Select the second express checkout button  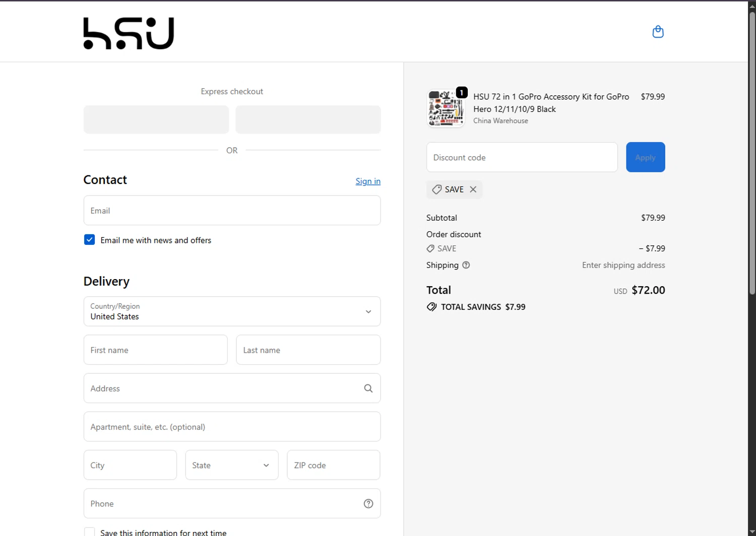tap(308, 119)
